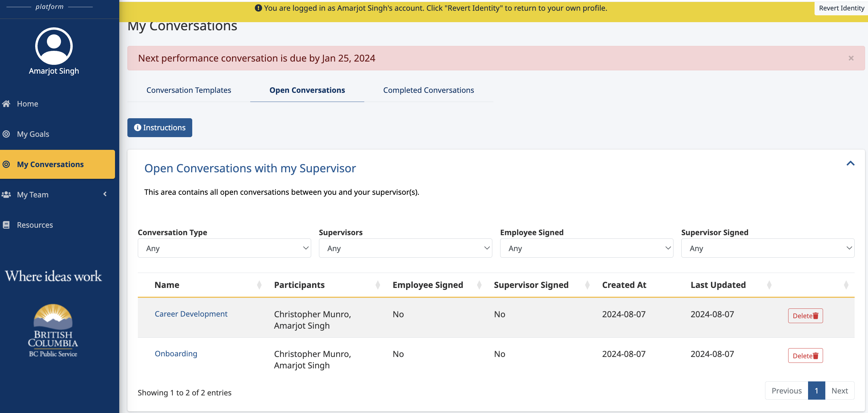868x413 pixels.
Task: Click the 'Where ideas work' slogan text
Action: (53, 276)
